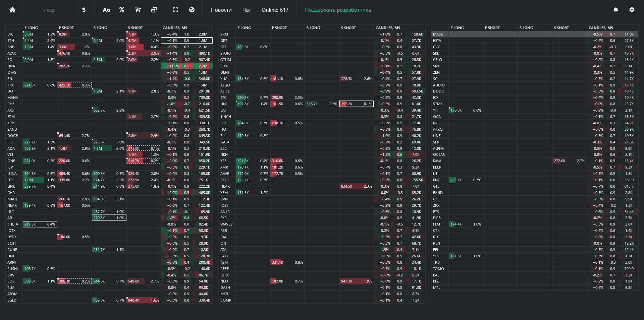The height and width of the screenshot is (320, 644).
Task: Click THETA outlined F LONG 219.3K cell
Action: coord(40,224)
